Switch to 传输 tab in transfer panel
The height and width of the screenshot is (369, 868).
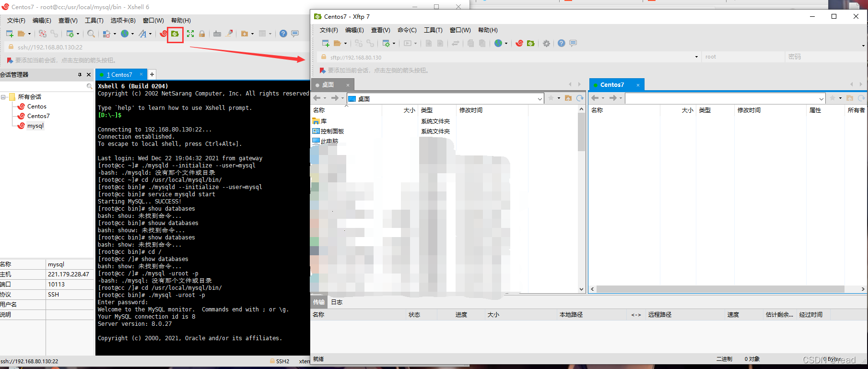click(x=319, y=302)
